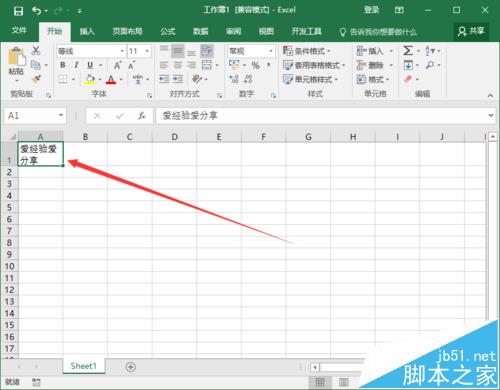This screenshot has width=500, height=390.
Task: Open the Name Box dropdown
Action: click(x=61, y=115)
